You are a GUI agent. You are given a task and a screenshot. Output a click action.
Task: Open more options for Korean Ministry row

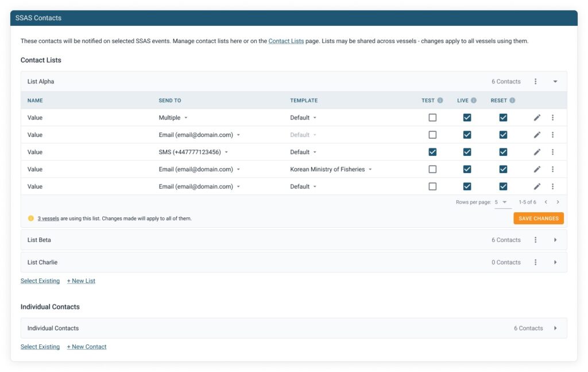point(552,170)
